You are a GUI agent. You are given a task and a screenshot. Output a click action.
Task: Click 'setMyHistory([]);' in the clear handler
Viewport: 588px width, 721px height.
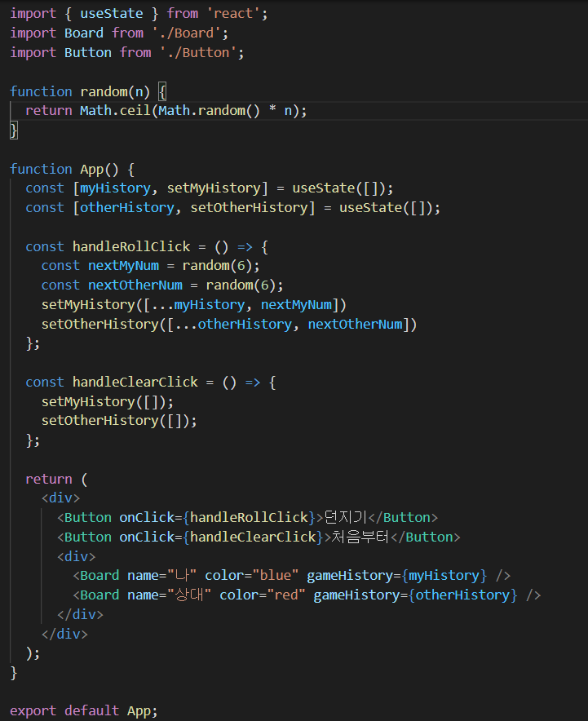point(108,401)
